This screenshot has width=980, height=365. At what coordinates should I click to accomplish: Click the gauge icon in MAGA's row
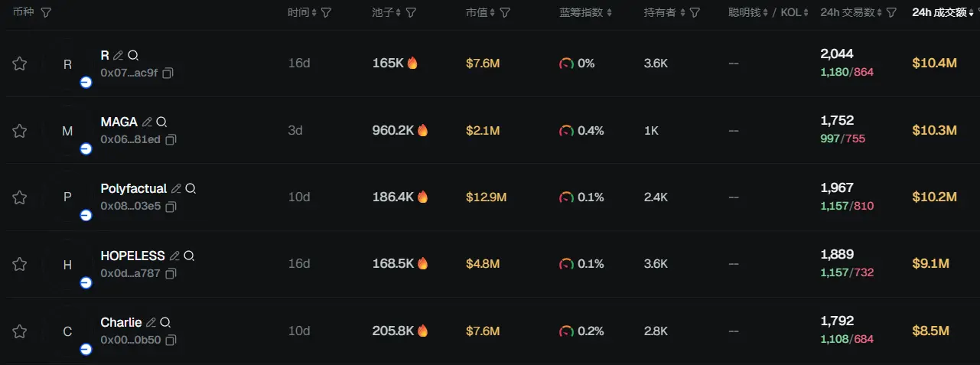pos(566,131)
